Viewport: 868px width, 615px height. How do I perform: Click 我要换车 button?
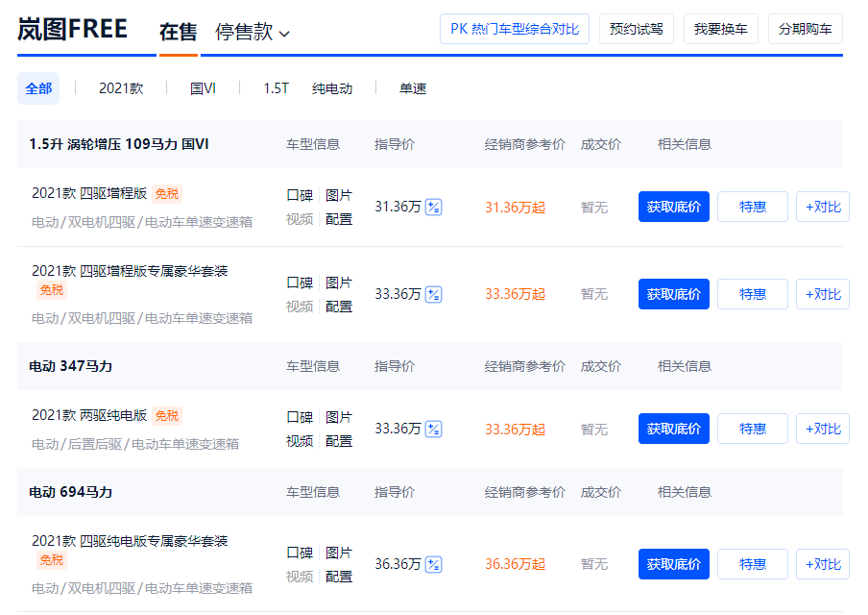pyautogui.click(x=721, y=29)
